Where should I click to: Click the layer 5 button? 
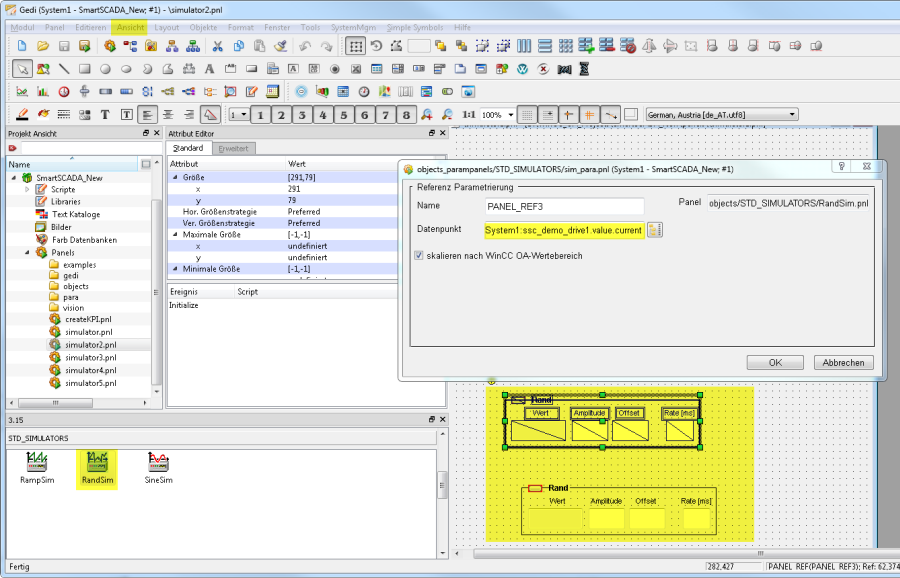344,115
